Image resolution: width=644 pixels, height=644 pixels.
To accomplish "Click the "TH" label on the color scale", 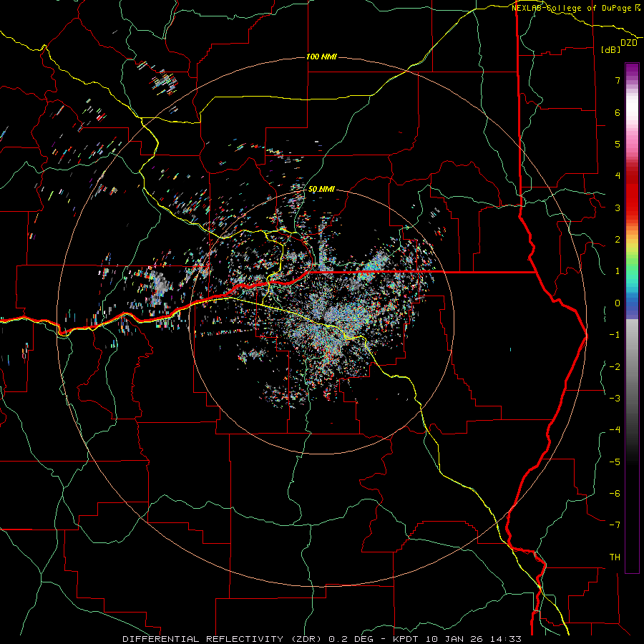I will tap(615, 557).
